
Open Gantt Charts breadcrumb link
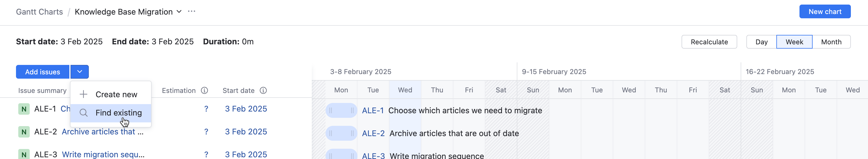point(39,12)
